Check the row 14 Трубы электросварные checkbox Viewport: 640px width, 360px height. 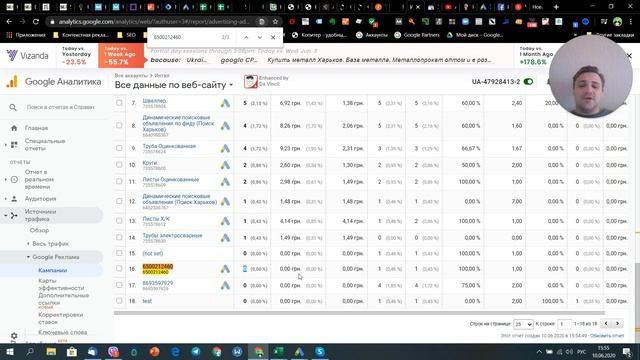tap(119, 237)
